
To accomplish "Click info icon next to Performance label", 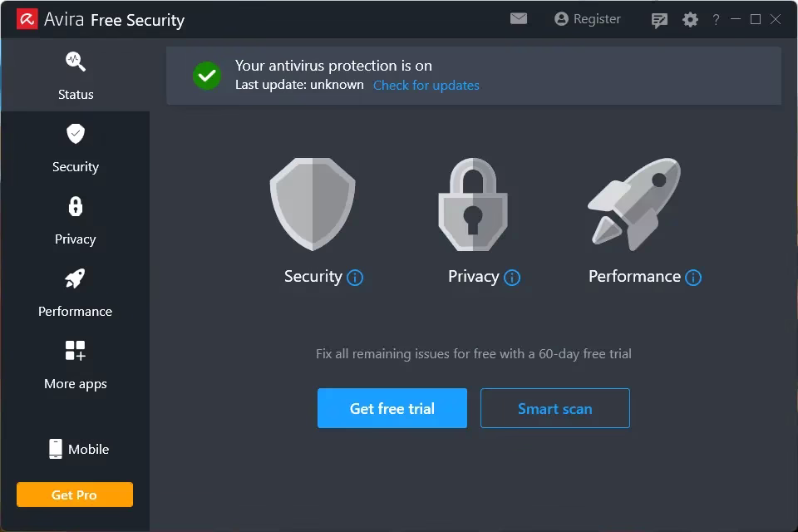I will (x=693, y=278).
